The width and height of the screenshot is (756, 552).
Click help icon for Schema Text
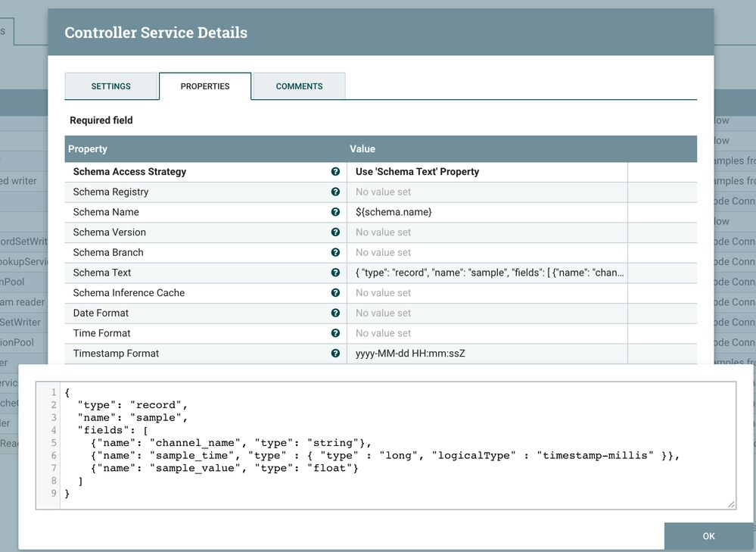[x=335, y=273]
